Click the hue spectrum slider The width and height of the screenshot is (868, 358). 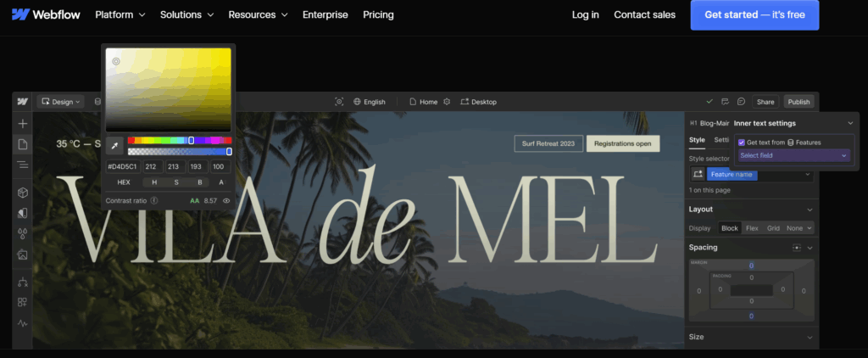coord(180,141)
